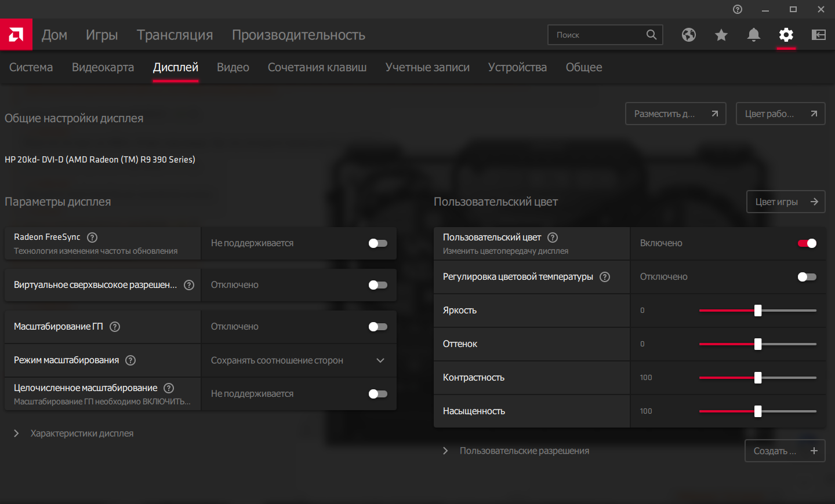Open the Производительность tab
The width and height of the screenshot is (835, 504).
[299, 35]
